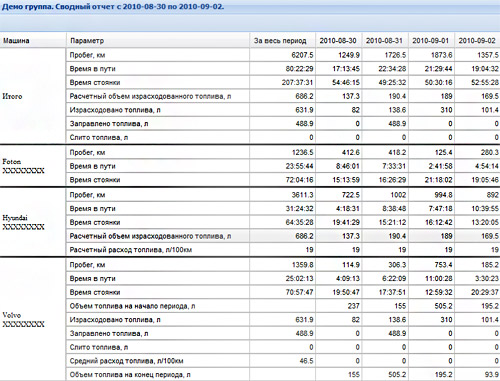Click Заправлено топлива, л in Итого group
The image size is (500, 381).
109,124
